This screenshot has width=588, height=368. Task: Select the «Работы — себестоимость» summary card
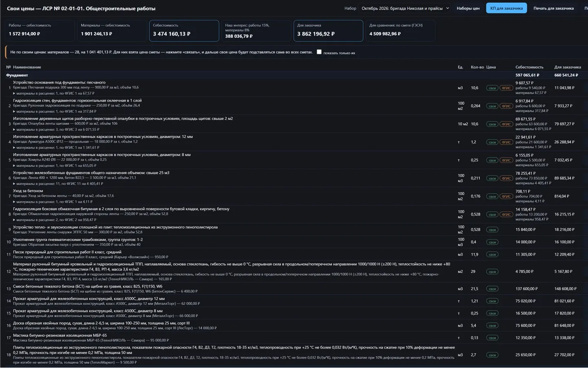pos(40,31)
